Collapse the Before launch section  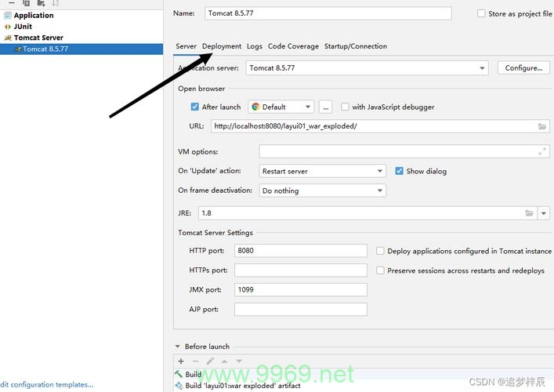click(177, 347)
